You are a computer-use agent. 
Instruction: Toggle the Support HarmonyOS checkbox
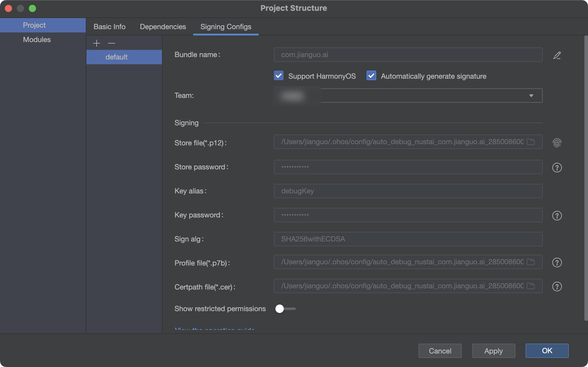(279, 76)
